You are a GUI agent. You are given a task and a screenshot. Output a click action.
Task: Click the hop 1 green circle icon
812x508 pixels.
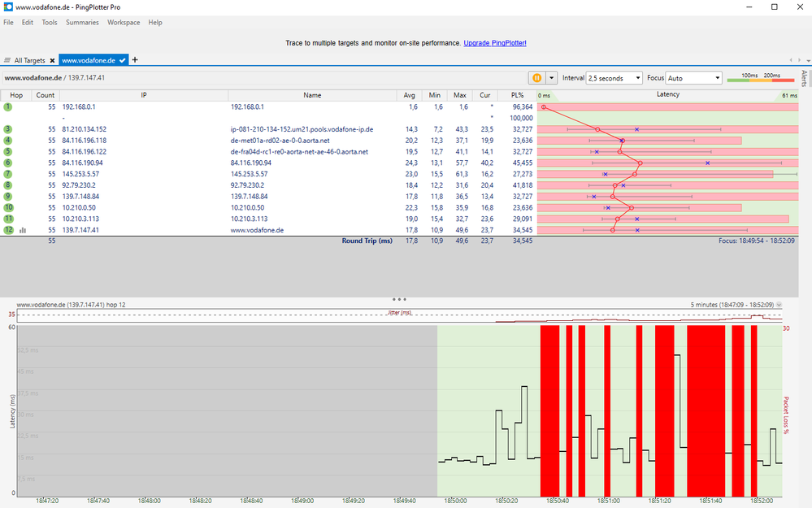tap(8, 106)
